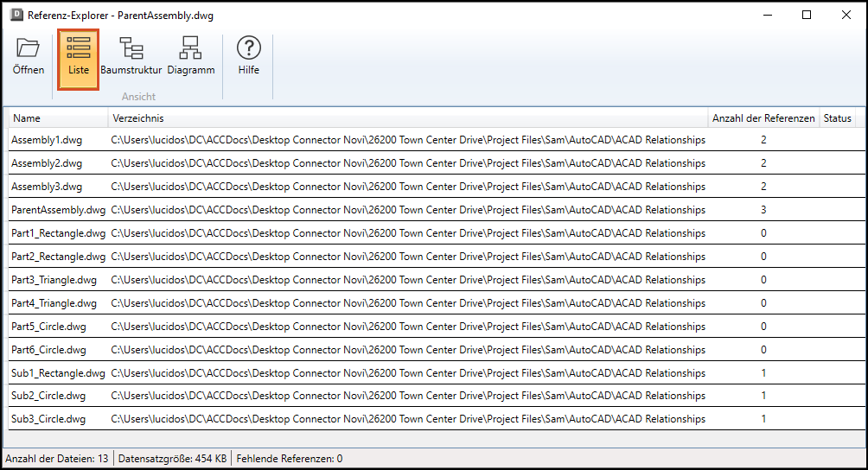Screen dimensions: 868x470
Task: Click the directory path of Sub3_Circle.dwg
Action: [408, 418]
